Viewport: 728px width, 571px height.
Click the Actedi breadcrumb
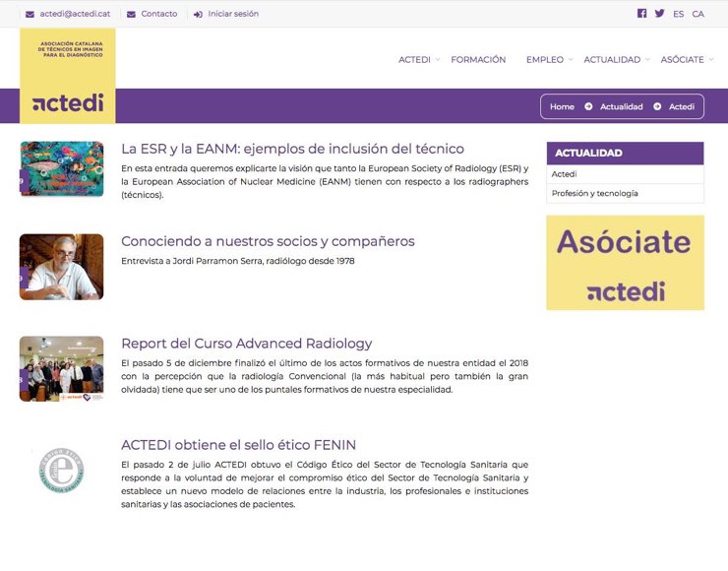click(682, 106)
